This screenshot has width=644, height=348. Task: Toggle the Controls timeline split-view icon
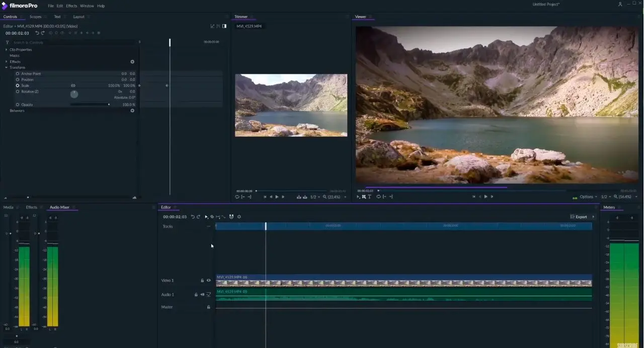click(224, 26)
